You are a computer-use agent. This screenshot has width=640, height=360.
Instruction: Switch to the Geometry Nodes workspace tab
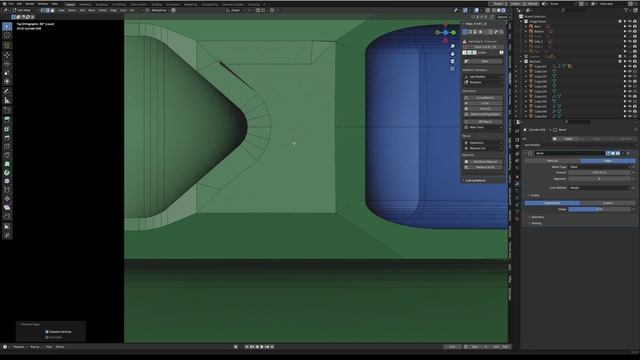(x=233, y=4)
